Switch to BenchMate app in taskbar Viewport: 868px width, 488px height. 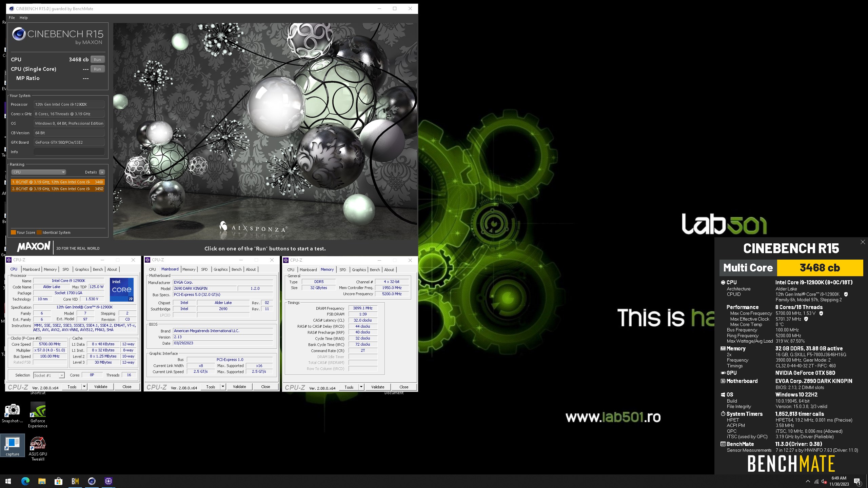click(75, 481)
